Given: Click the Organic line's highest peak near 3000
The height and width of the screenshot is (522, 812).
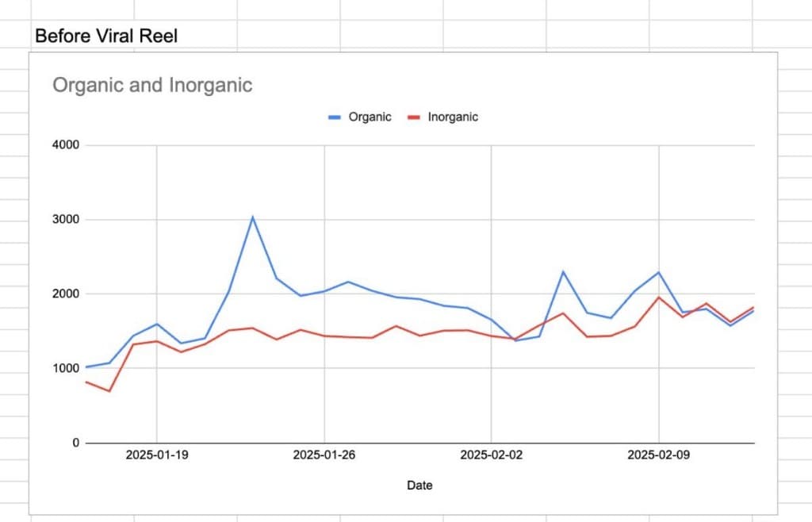Looking at the screenshot, I should (x=252, y=217).
